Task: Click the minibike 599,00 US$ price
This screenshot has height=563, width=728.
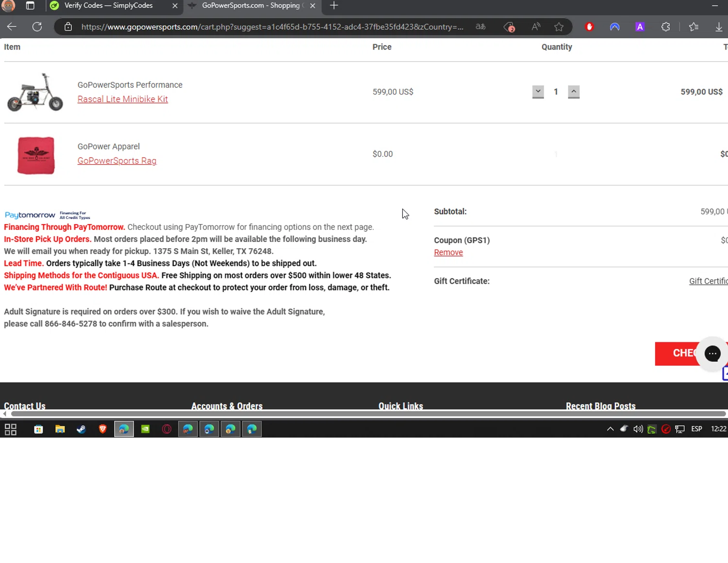Action: [x=393, y=92]
